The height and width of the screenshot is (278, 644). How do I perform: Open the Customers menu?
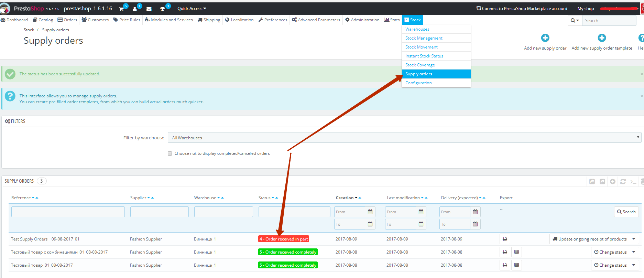[95, 20]
